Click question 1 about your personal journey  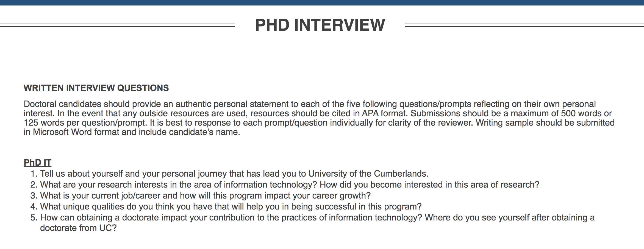(x=229, y=174)
